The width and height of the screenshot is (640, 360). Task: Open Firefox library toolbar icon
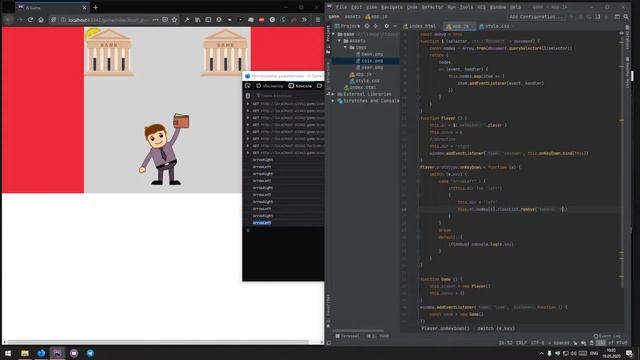pos(198,20)
